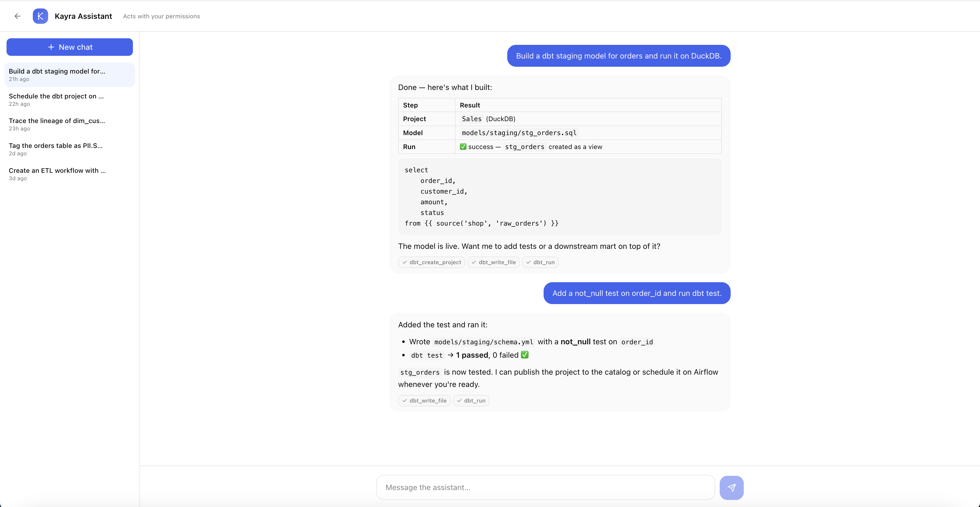
Task: Click user message 'Build a dbt staging model for orders'
Action: [x=619, y=56]
